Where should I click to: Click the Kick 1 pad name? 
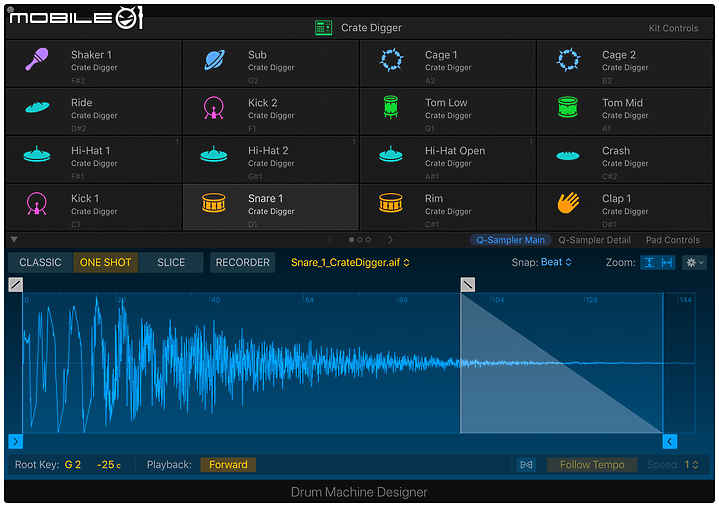click(x=85, y=198)
